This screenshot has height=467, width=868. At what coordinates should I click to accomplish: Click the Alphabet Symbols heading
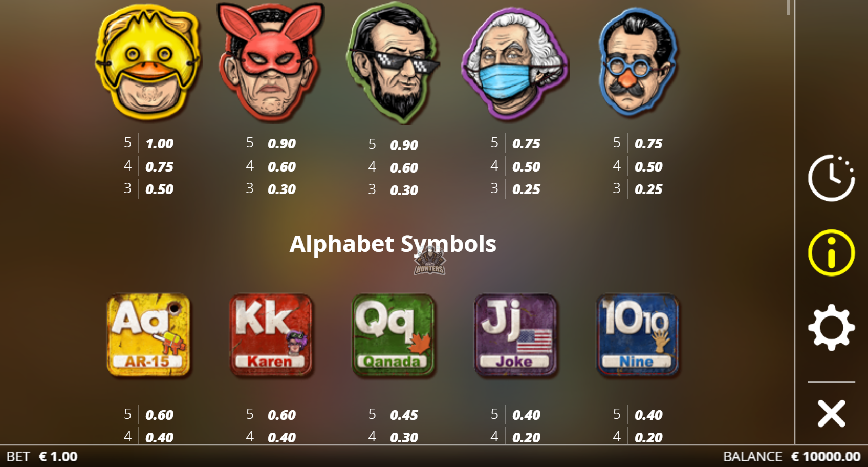click(393, 244)
